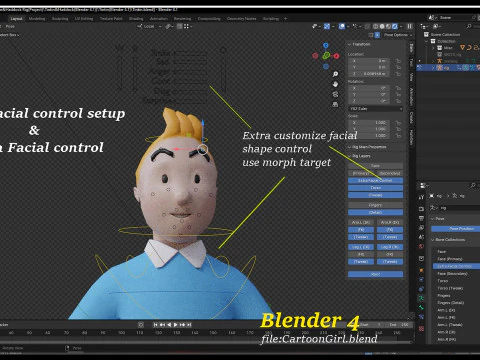Image resolution: width=480 pixels, height=360 pixels.
Task: Click the play animation button in timeline
Action: 176,325
